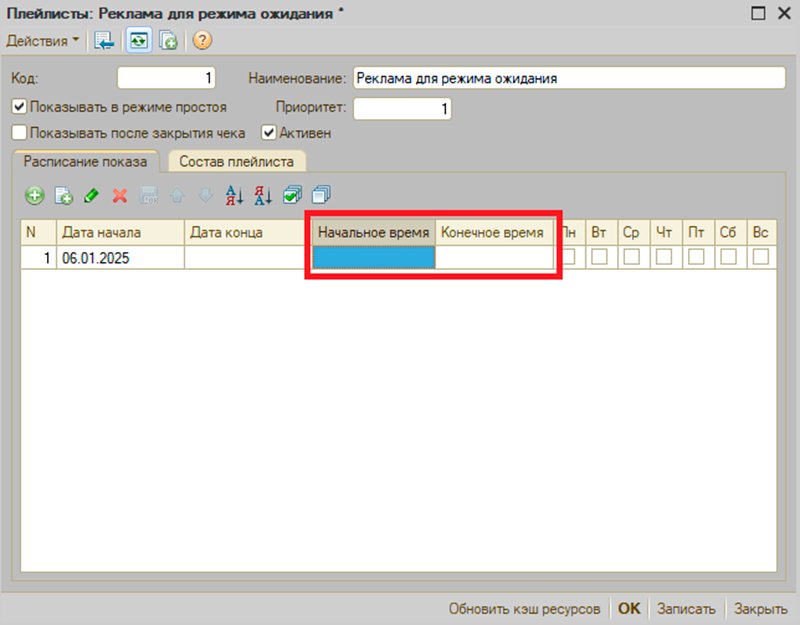Click the Sort ascending icon
This screenshot has height=625, width=800.
[234, 195]
